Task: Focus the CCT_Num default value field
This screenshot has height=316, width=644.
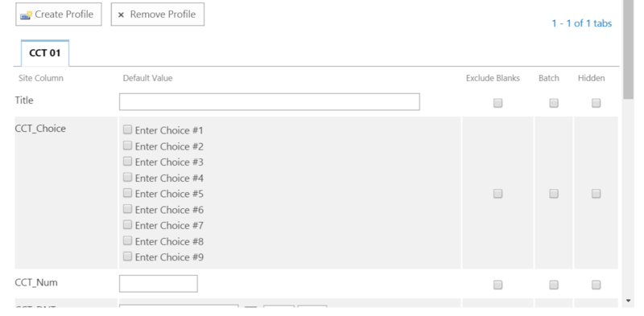Action: (158, 284)
